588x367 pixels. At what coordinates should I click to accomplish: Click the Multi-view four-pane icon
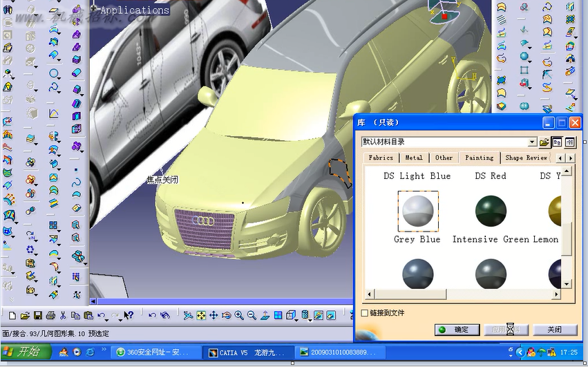coord(278,315)
